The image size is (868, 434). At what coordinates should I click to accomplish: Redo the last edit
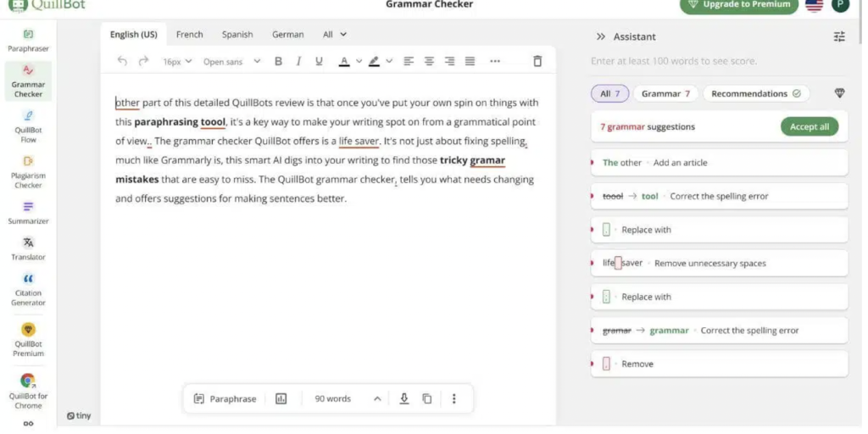tap(144, 61)
